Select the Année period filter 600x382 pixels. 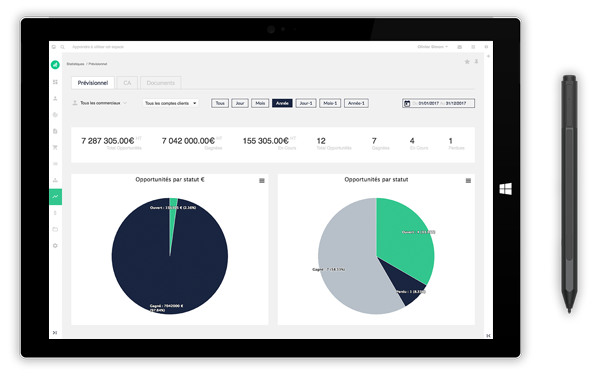tap(282, 103)
